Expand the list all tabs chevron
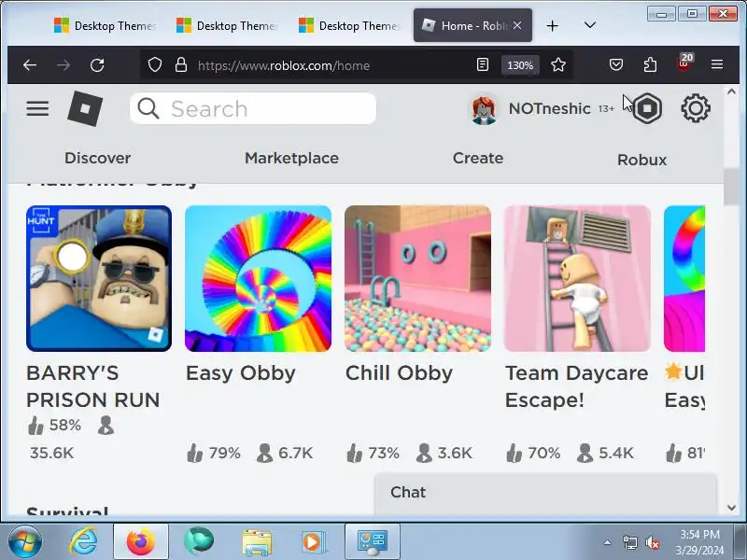The image size is (747, 560). (x=590, y=25)
